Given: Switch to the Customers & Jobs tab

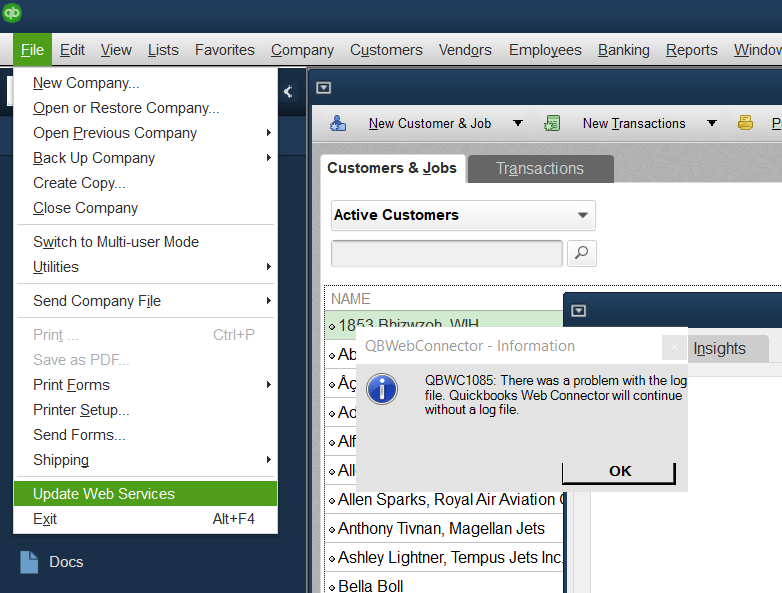Looking at the screenshot, I should click(x=392, y=168).
